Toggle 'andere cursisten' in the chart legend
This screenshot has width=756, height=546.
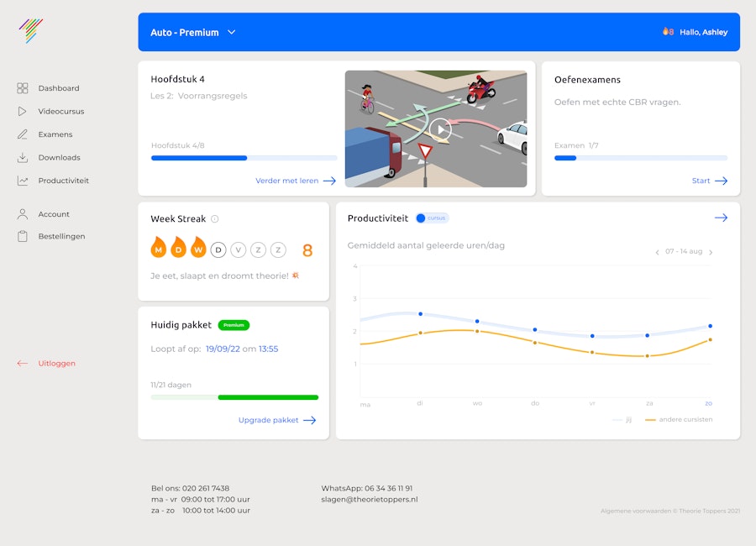point(679,418)
